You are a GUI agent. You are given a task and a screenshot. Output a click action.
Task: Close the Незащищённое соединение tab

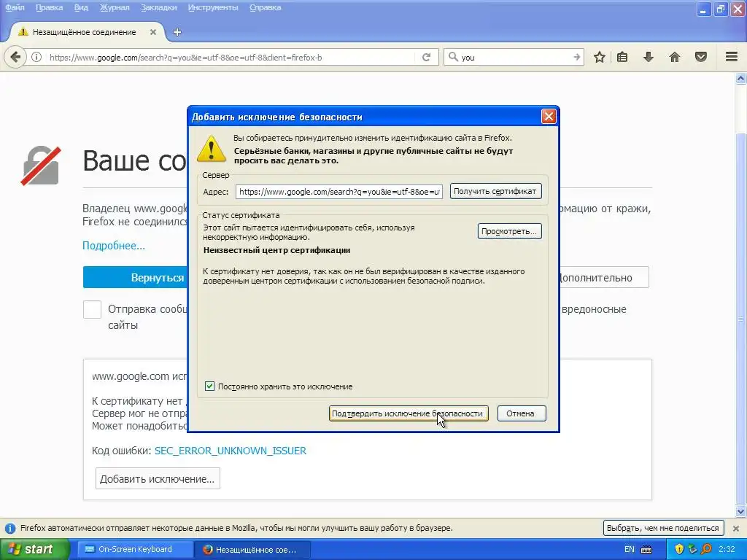point(153,32)
